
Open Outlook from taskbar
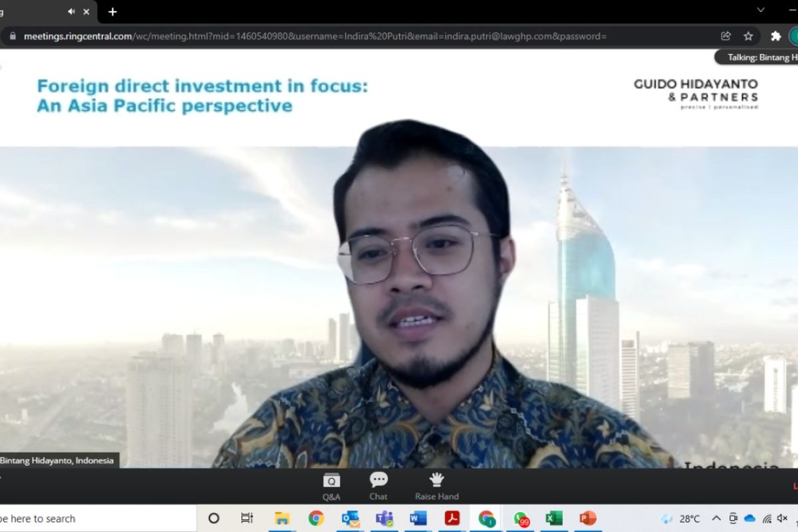[350, 518]
